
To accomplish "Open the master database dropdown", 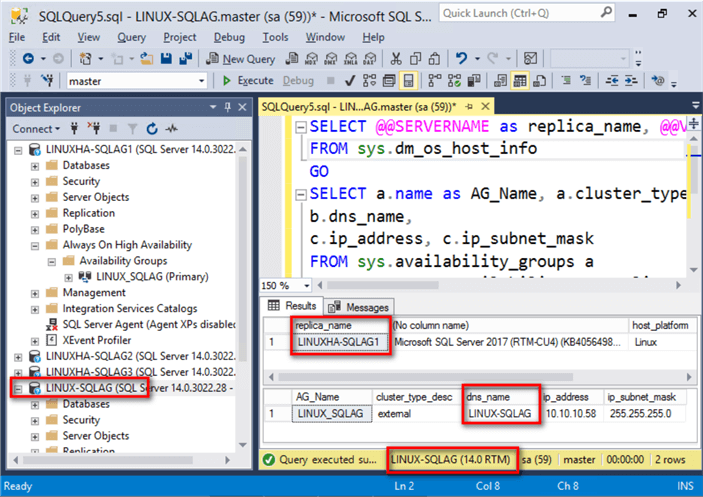I will (201, 81).
